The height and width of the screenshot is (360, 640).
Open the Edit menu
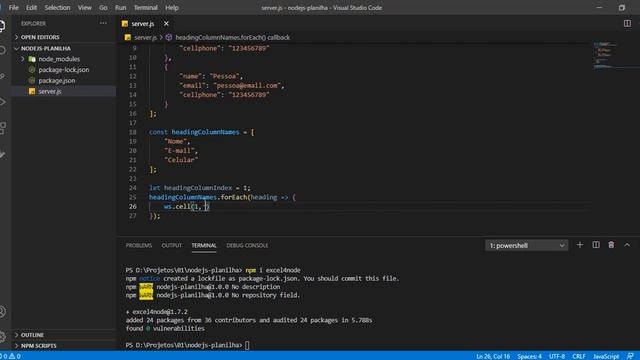click(31, 7)
